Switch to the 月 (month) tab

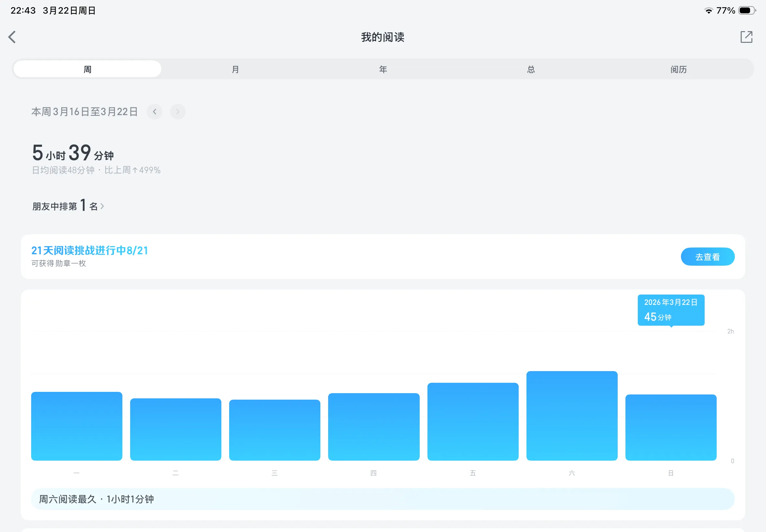(235, 69)
